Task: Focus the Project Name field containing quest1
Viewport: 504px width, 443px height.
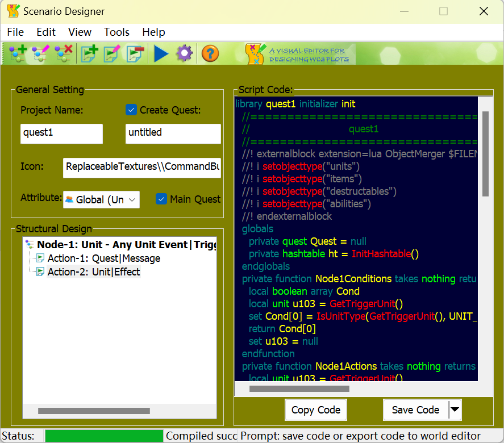Action: pyautogui.click(x=62, y=133)
